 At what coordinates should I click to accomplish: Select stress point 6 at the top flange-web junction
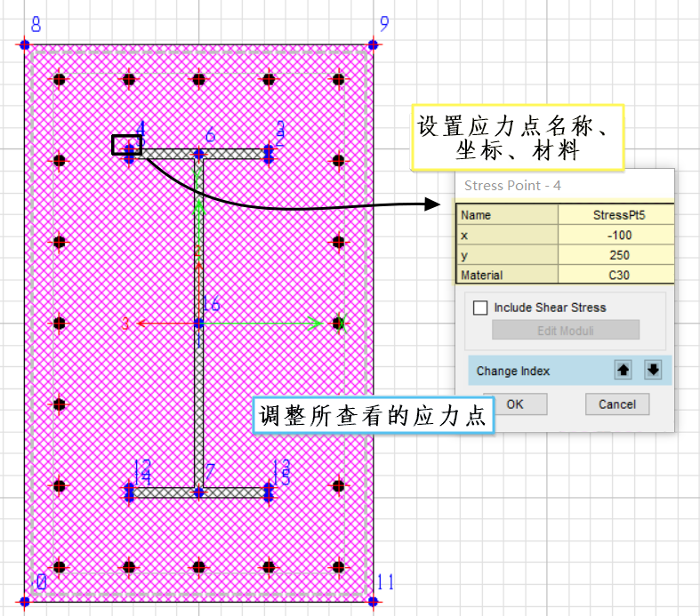coord(199,154)
